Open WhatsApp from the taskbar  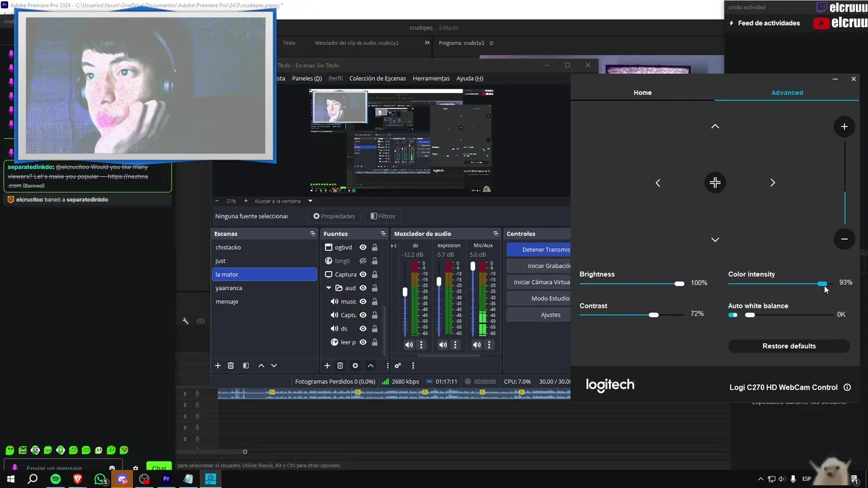coord(100,479)
